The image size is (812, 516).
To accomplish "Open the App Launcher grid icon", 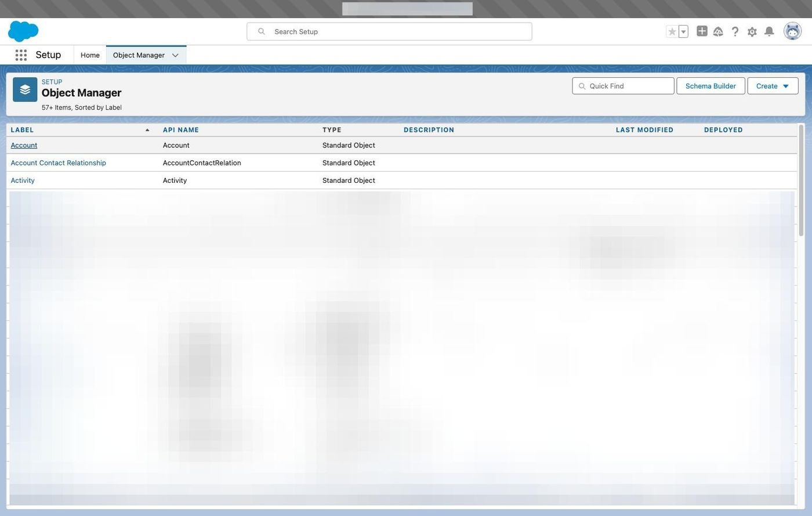I will [x=21, y=55].
